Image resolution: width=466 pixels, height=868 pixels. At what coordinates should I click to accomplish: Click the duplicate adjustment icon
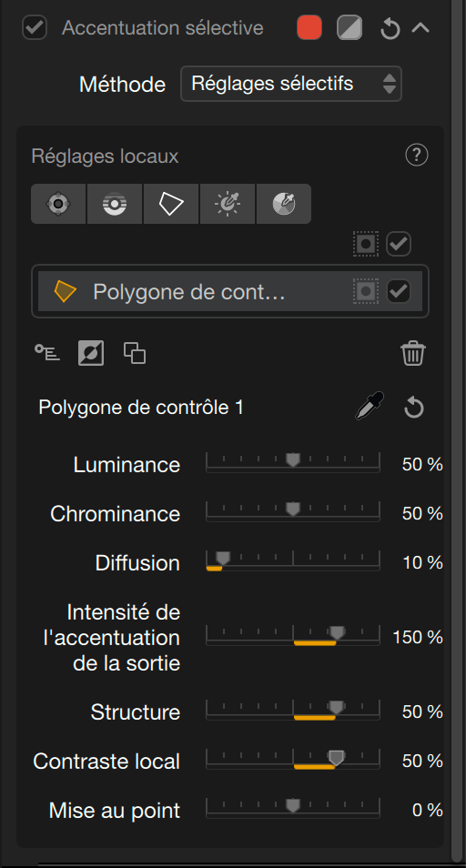tap(135, 353)
